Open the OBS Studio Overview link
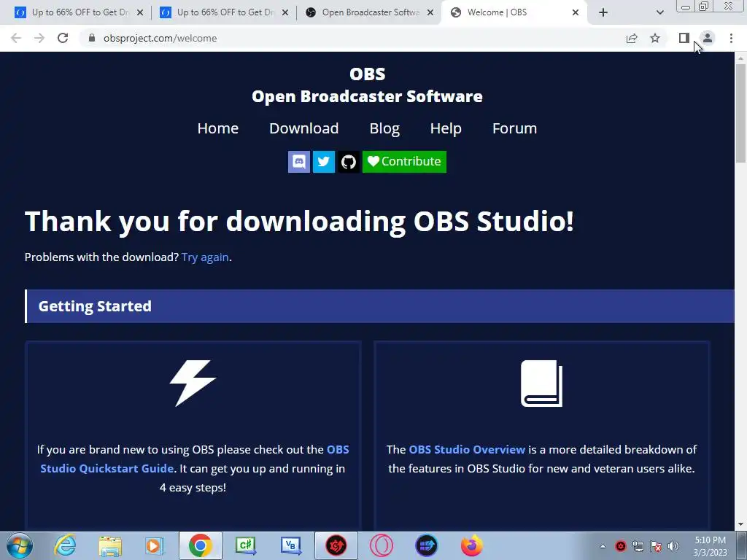This screenshot has height=560, width=747. (467, 449)
